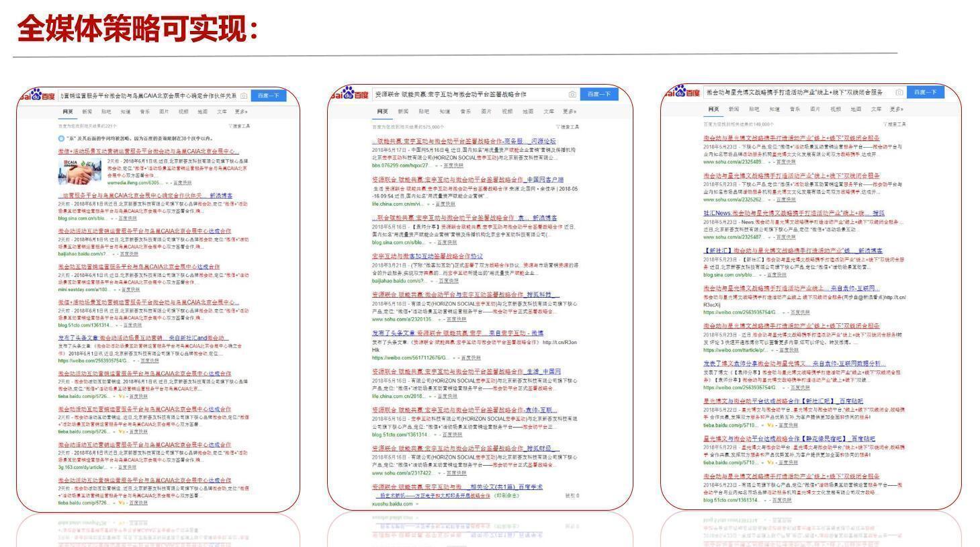Click camera icon in the CAIA search box
This screenshot has width=980, height=547.
pos(243,96)
